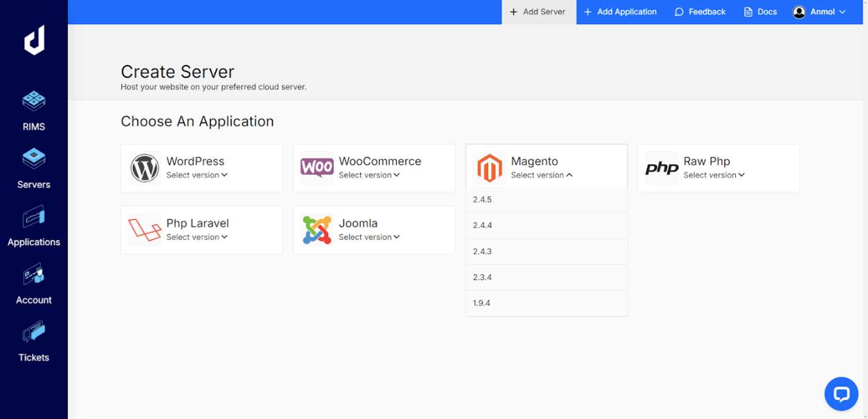The width and height of the screenshot is (868, 419).
Task: Click the Tickets sidebar label
Action: 34,358
